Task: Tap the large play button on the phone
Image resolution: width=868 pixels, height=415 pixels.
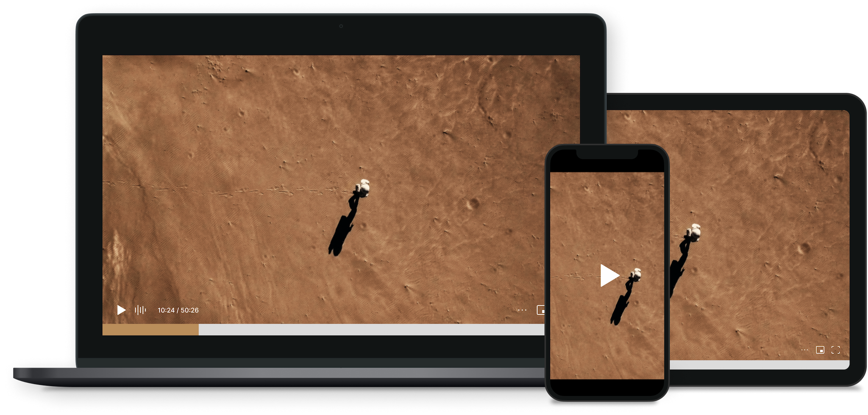Action: click(609, 276)
